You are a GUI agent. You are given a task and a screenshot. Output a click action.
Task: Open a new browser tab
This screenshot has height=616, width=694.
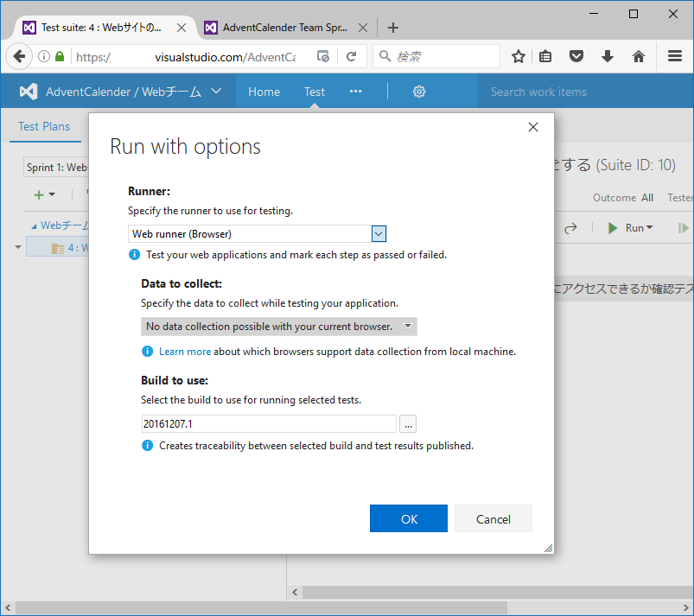393,28
